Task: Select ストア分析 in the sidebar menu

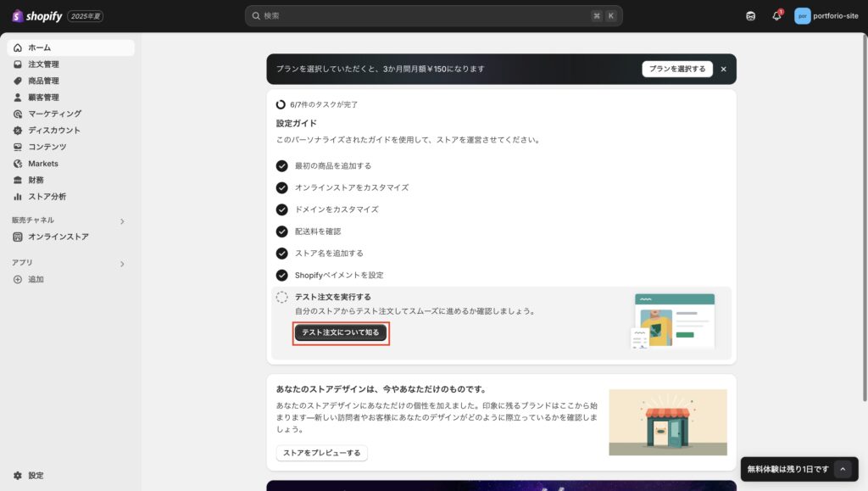Action: point(47,197)
